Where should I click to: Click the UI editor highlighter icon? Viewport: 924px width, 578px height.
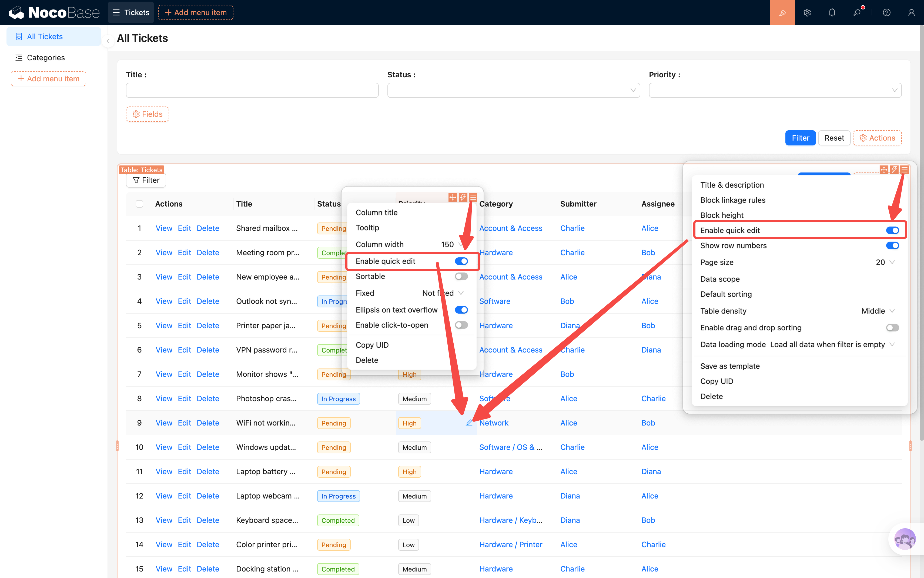point(782,13)
